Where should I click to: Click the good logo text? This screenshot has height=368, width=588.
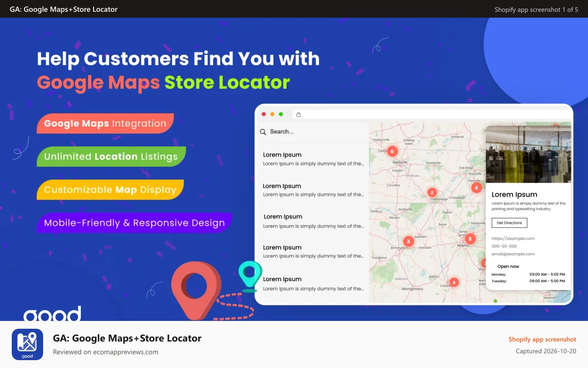pos(52,314)
